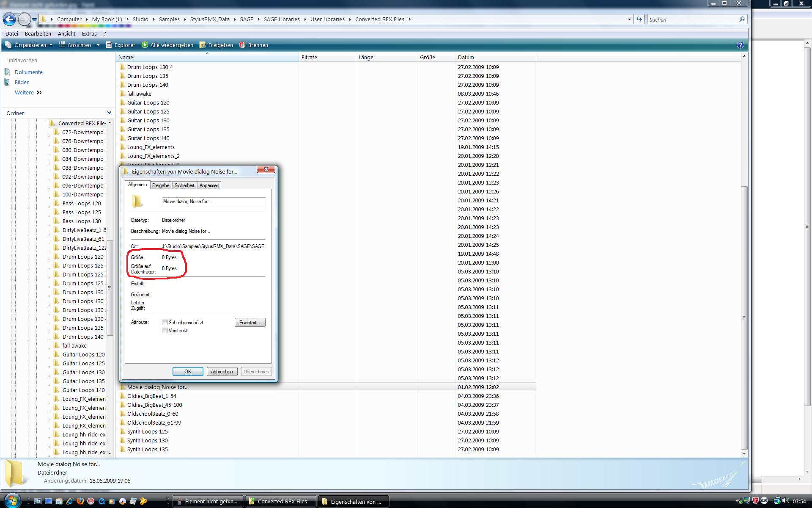Click the Brennen burn disc icon
This screenshot has height=508, width=812.
(x=242, y=45)
